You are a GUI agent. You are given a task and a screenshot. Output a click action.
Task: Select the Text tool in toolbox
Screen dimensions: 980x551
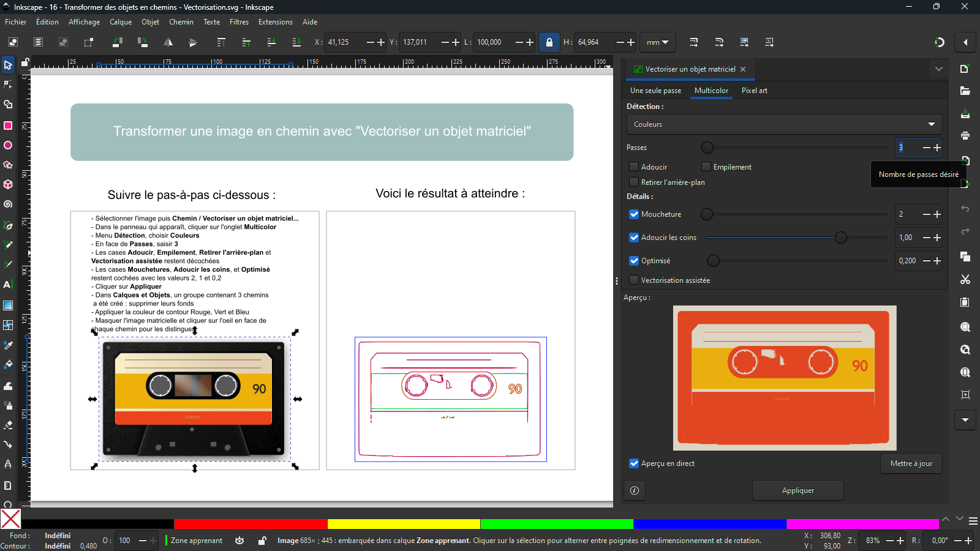pyautogui.click(x=7, y=285)
